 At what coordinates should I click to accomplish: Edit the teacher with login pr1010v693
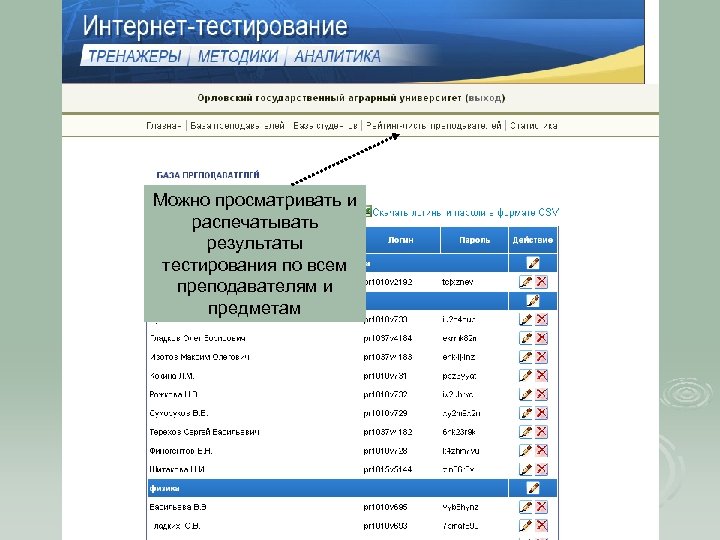[526, 526]
